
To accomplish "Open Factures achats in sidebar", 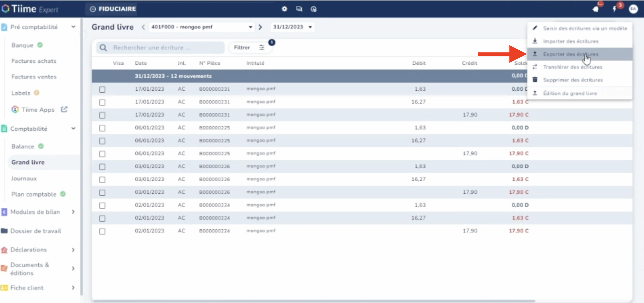I will pyautogui.click(x=34, y=61).
